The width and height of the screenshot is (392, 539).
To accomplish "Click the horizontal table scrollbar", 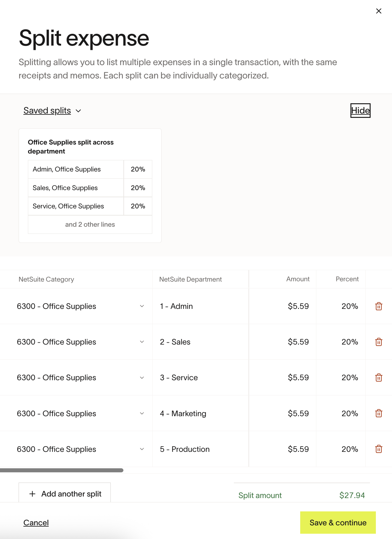I will [x=61, y=470].
